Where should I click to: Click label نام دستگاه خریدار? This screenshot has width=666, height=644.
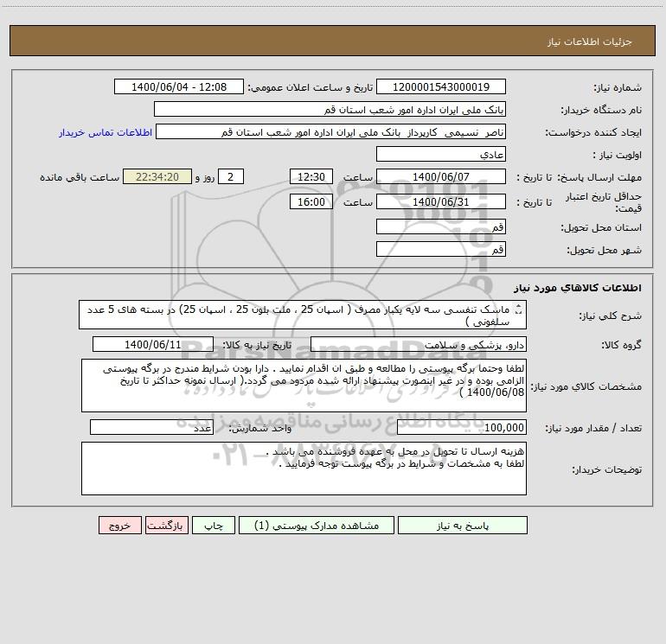601,110
